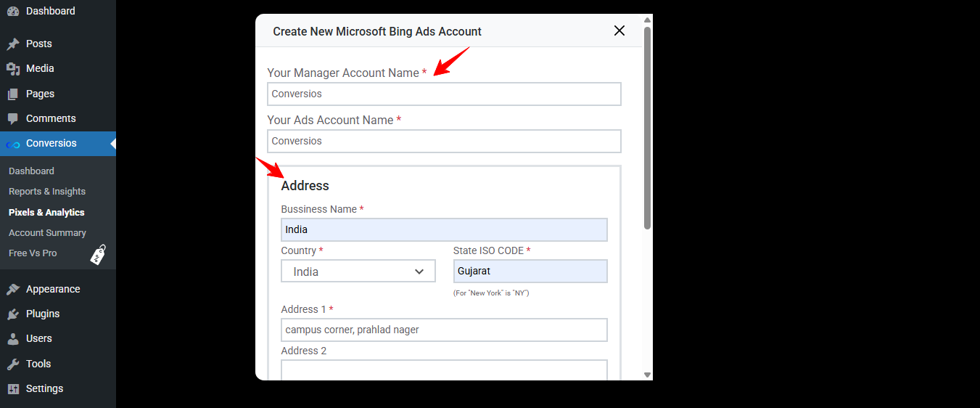Open the Plugins menu
The width and height of the screenshot is (980, 408).
point(58,314)
